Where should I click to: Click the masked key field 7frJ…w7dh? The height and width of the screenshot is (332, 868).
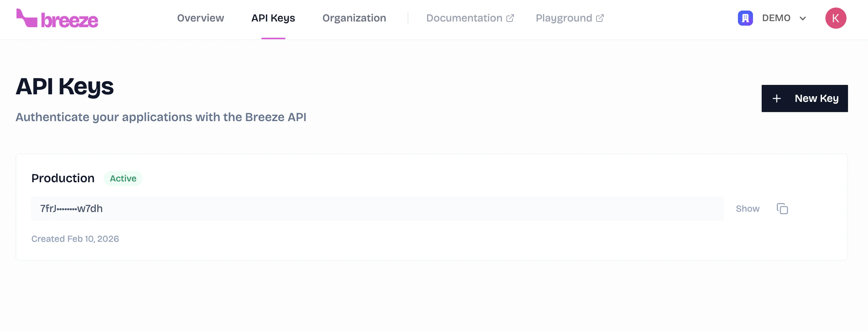coord(377,209)
